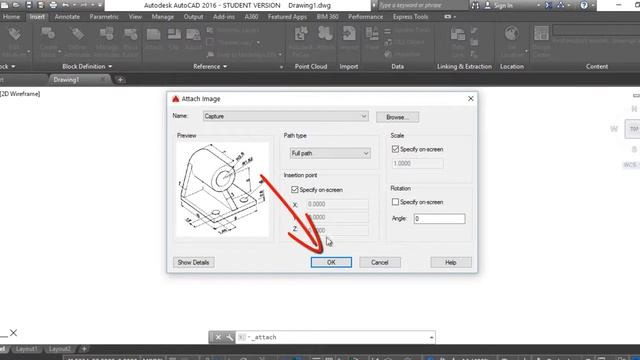Click OK in the Attach Image dialog
This screenshot has width=640, height=360.
(x=331, y=262)
